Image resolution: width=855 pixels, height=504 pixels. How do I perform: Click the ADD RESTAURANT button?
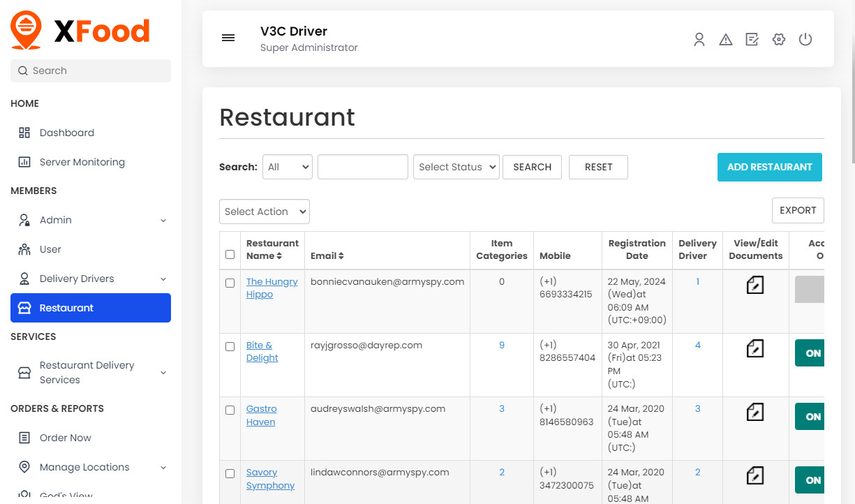[x=769, y=167]
